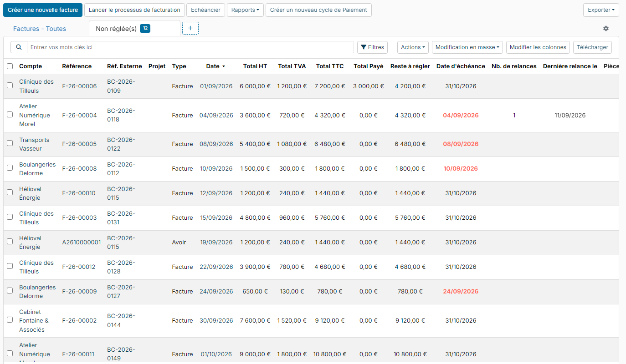Click the 12 count badge
This screenshot has height=364, width=626.
pyautogui.click(x=145, y=28)
